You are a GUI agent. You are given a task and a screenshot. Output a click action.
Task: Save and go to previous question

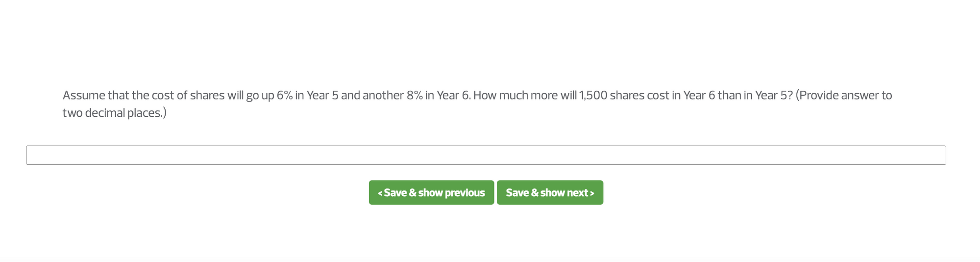[431, 192]
